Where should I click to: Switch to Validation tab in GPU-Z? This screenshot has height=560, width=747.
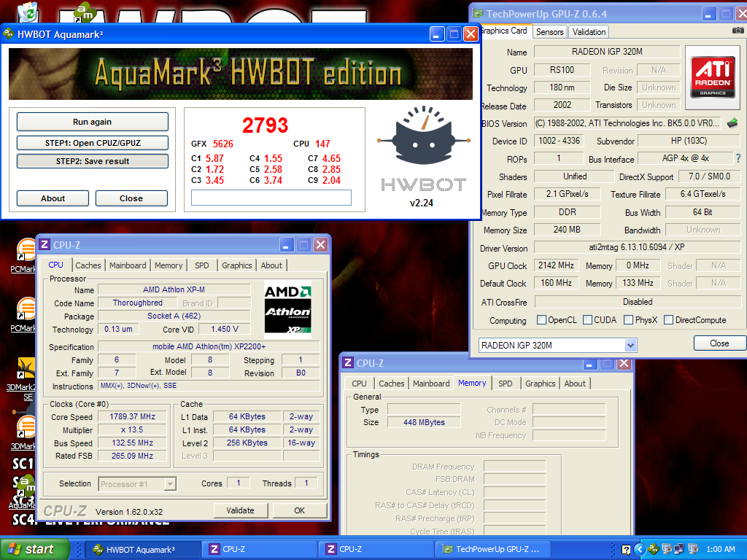click(x=589, y=32)
